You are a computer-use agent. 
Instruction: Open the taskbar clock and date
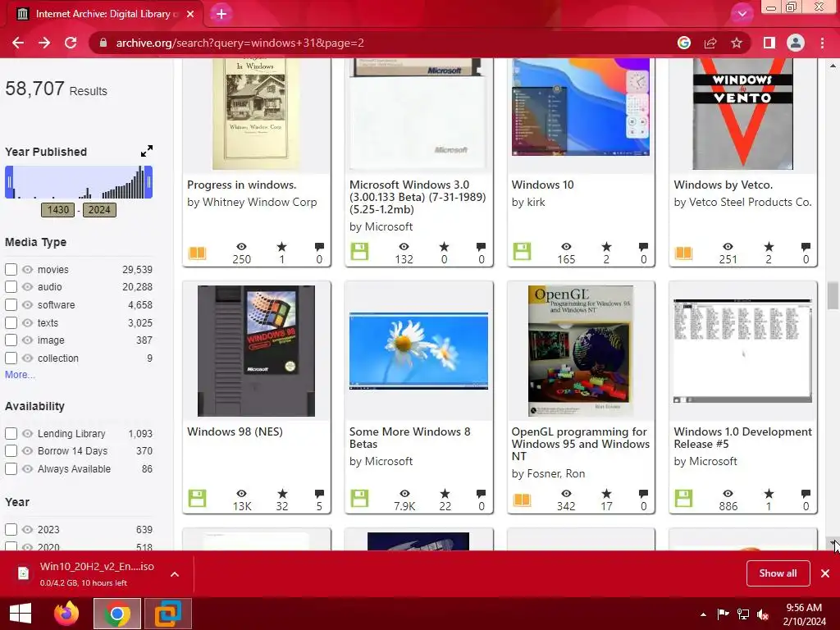pyautogui.click(x=804, y=614)
